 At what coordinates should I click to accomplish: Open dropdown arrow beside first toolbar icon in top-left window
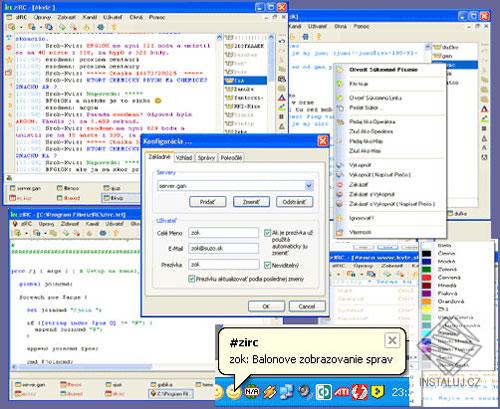[21, 27]
